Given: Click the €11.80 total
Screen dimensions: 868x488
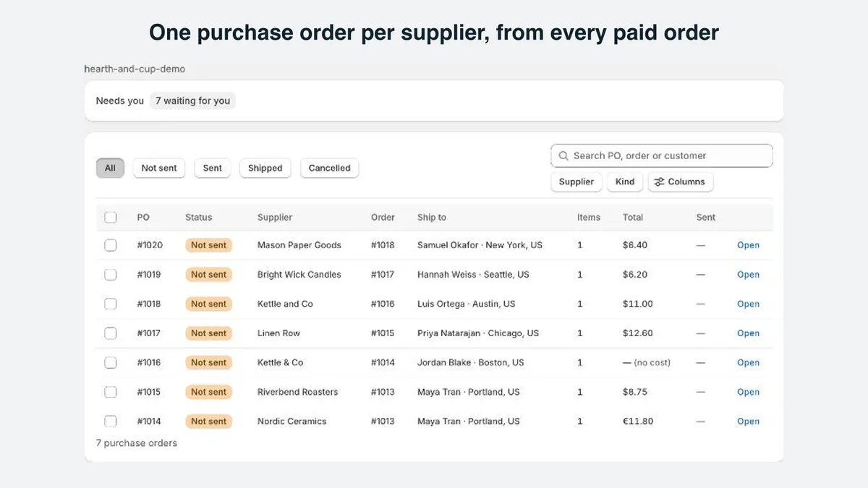Looking at the screenshot, I should [638, 421].
